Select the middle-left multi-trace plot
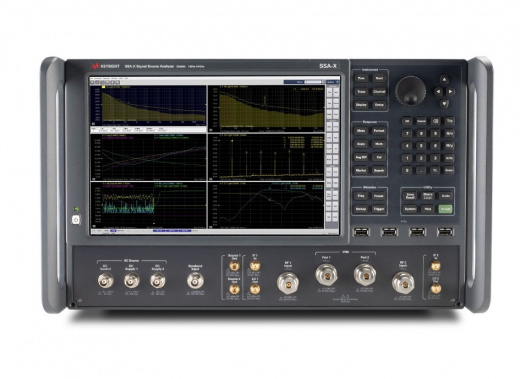520x379 pixels. click(x=149, y=157)
